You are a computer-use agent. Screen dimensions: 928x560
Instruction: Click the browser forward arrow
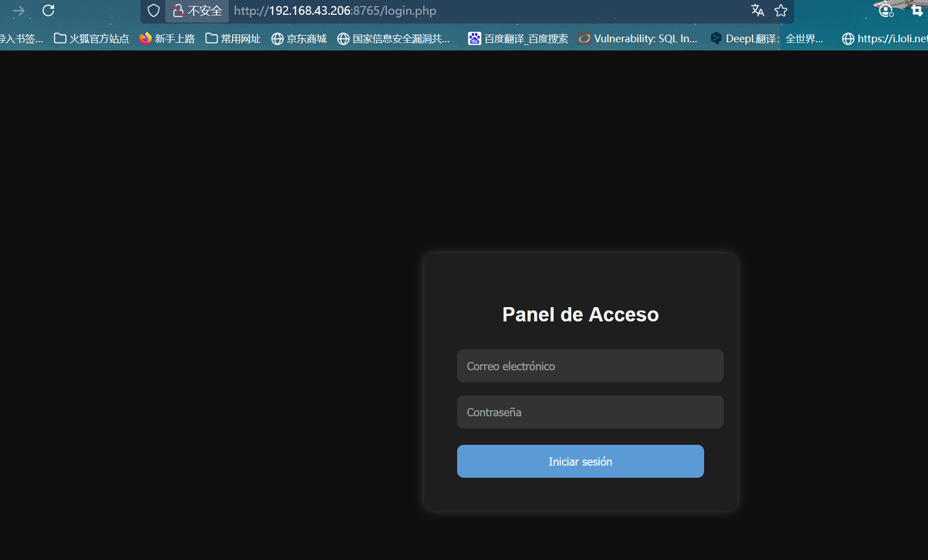[18, 10]
